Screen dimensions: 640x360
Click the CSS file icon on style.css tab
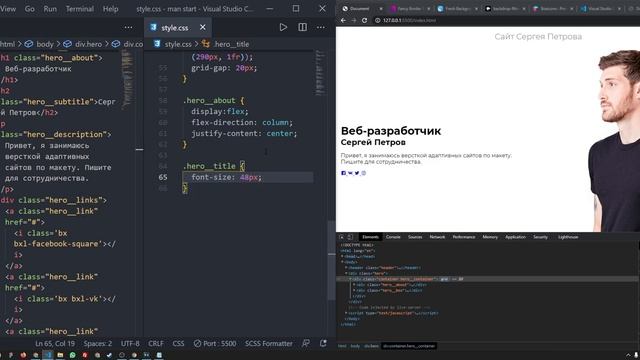(x=153, y=27)
